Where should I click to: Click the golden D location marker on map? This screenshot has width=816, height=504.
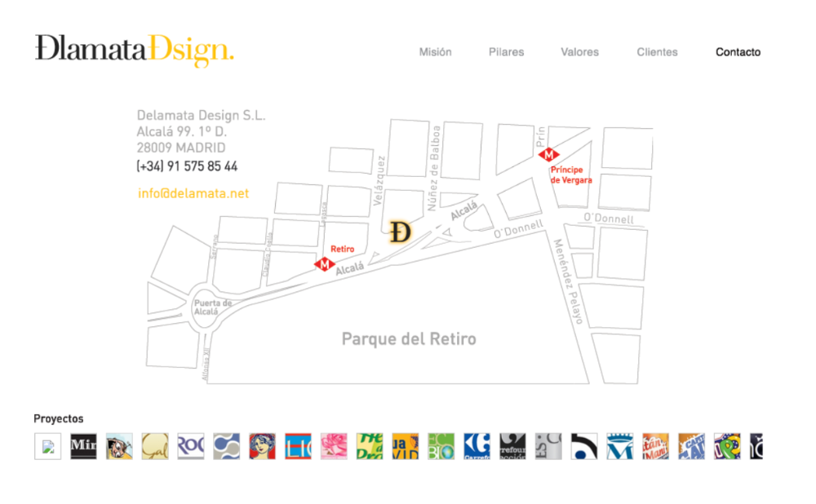click(400, 232)
